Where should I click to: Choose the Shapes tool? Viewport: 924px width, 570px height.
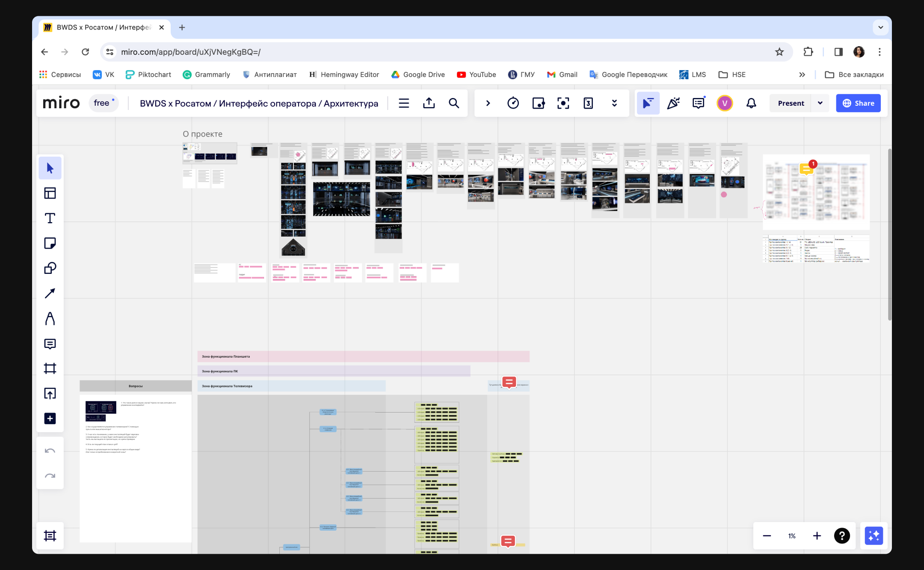coord(50,268)
